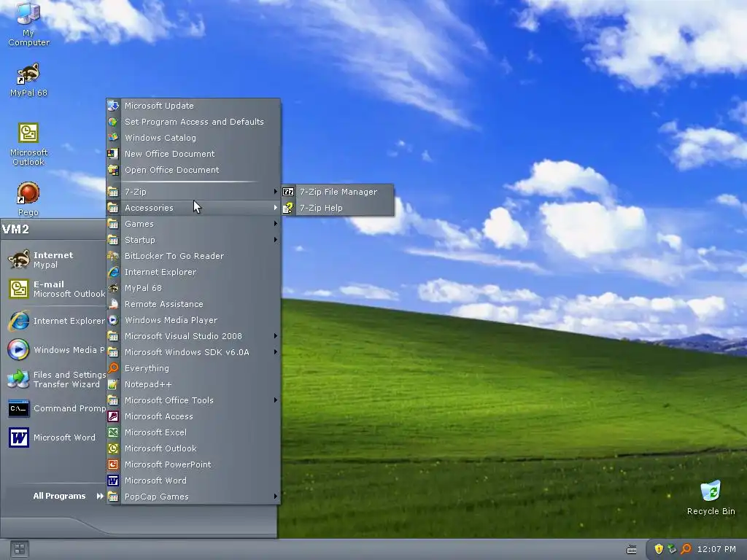Open Remote Assistance

[193, 304]
